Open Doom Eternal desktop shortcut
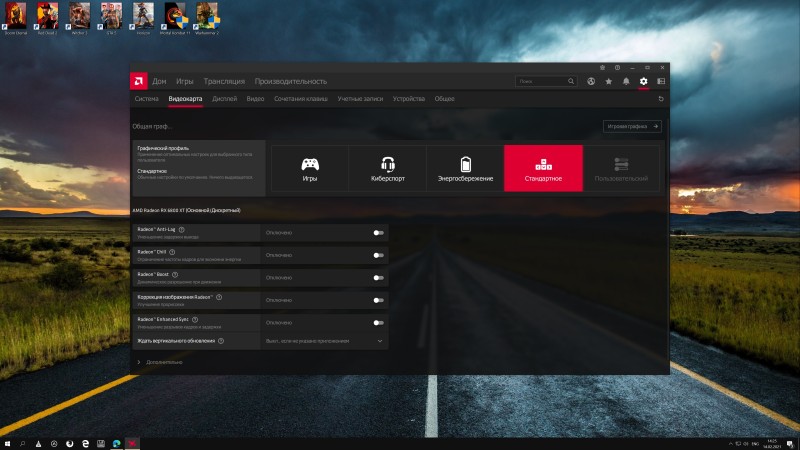The height and width of the screenshot is (450, 800). [x=15, y=19]
